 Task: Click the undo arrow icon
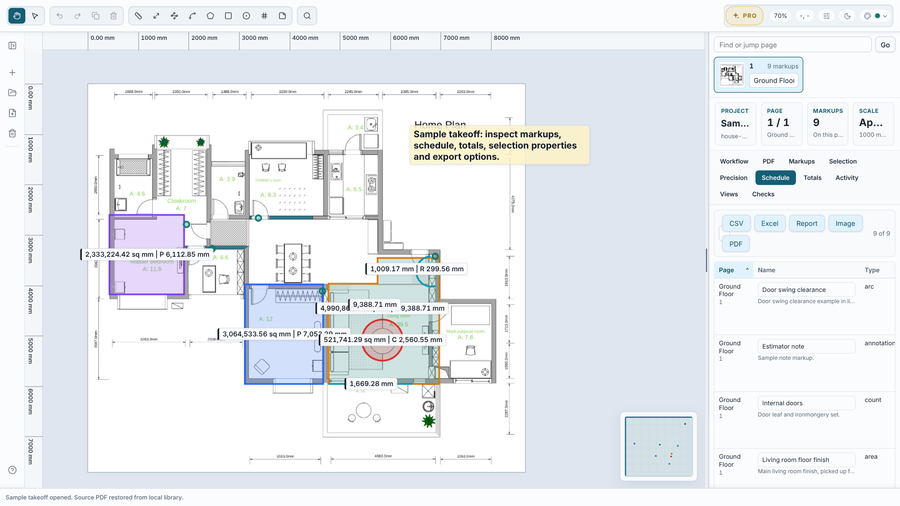60,16
